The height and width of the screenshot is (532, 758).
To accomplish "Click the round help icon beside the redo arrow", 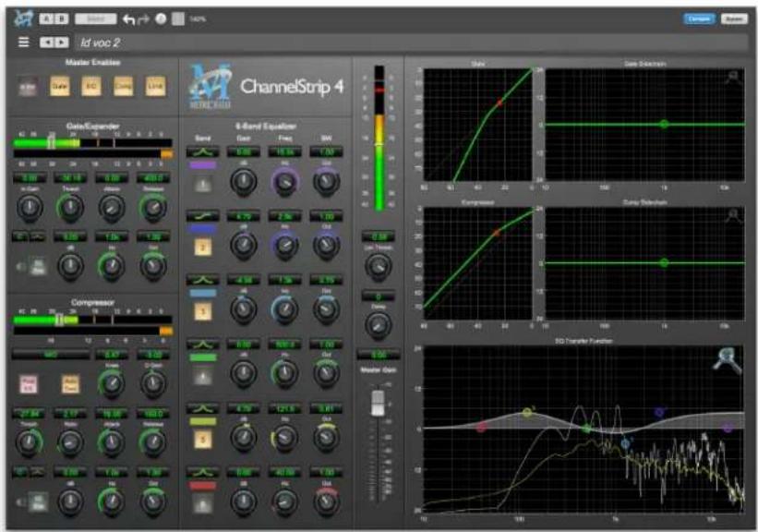I will coord(161,18).
